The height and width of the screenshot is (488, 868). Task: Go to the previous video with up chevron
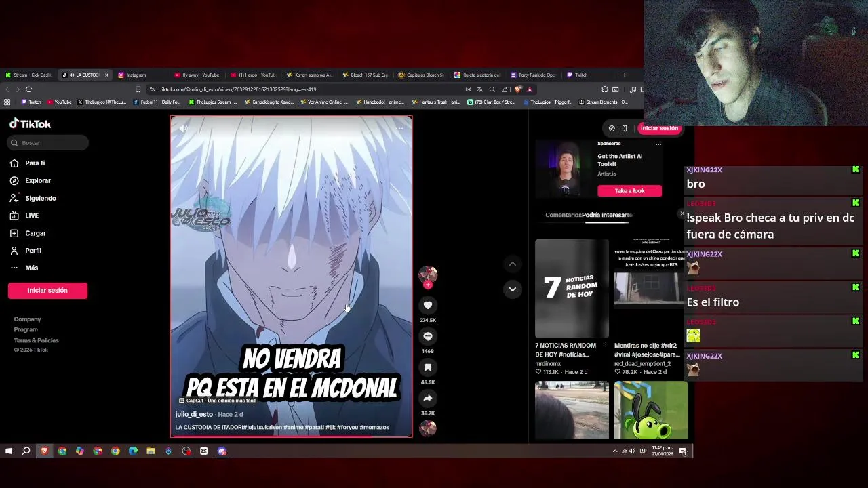pyautogui.click(x=513, y=264)
